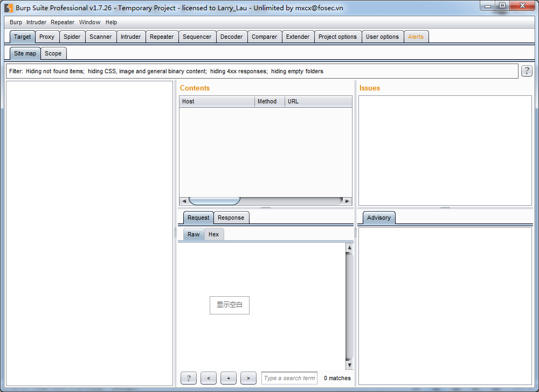Screen dimensions: 539x392
Task: Show the Response tab
Action: tap(231, 218)
